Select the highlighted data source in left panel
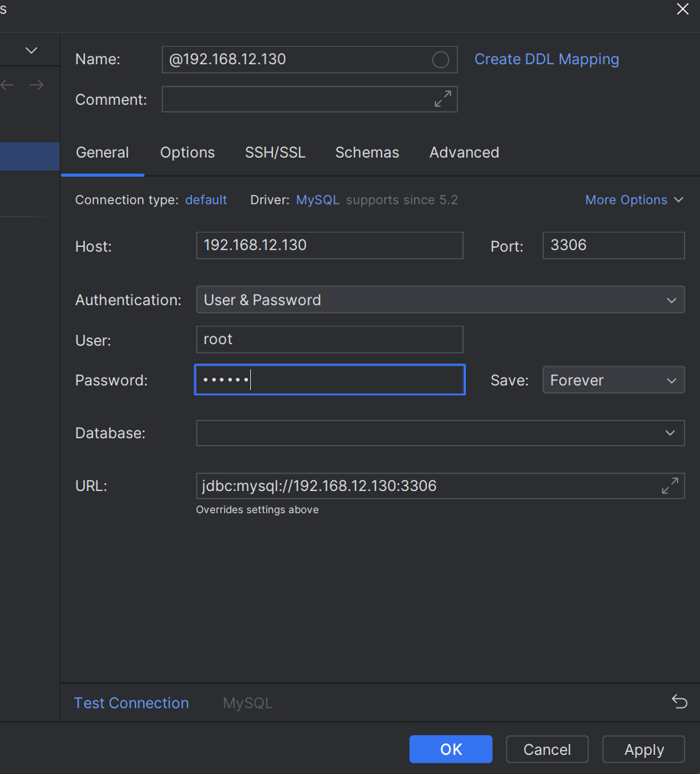The height and width of the screenshot is (774, 700). pyautogui.click(x=30, y=157)
